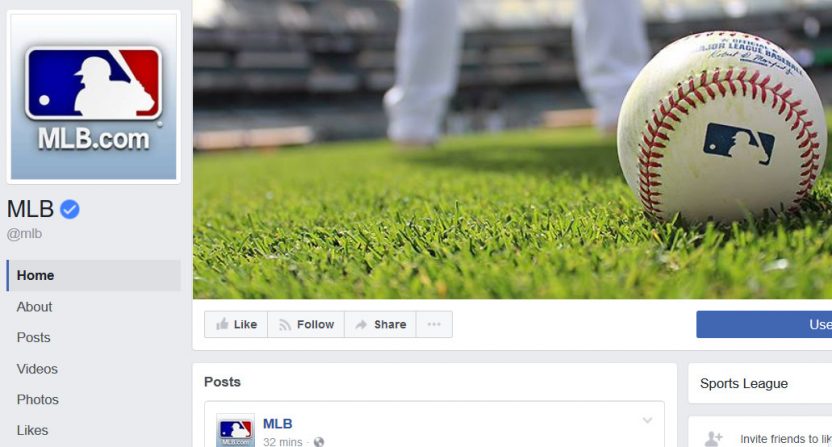Image resolution: width=832 pixels, height=447 pixels.
Task: Click the invite friends person-plus icon
Action: click(x=713, y=439)
